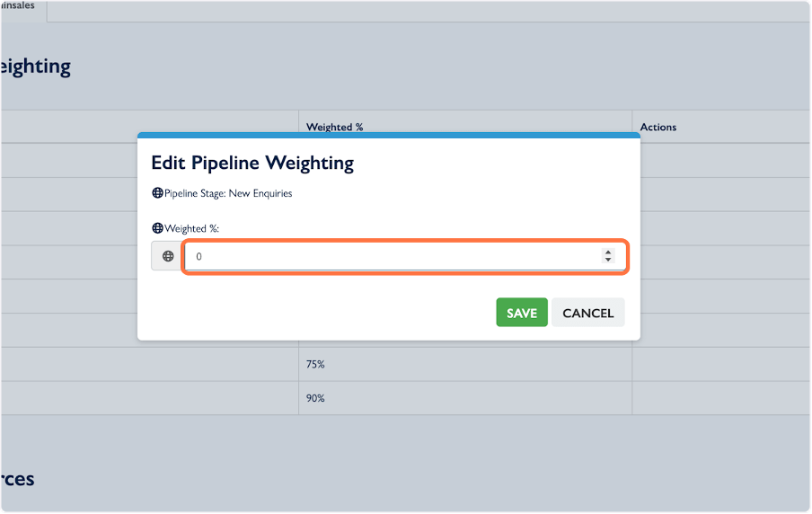Open the partially visible sales tab
This screenshot has height=514, width=812.
pyautogui.click(x=22, y=7)
